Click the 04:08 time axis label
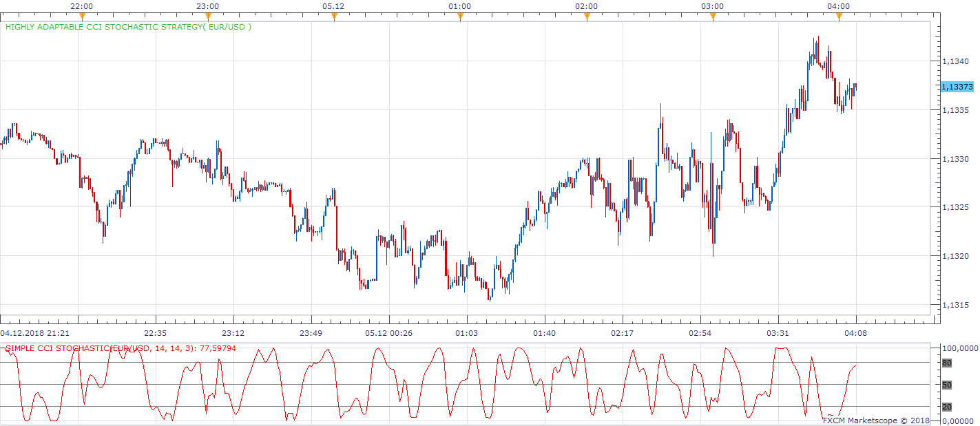This screenshot has width=980, height=426. tap(856, 333)
